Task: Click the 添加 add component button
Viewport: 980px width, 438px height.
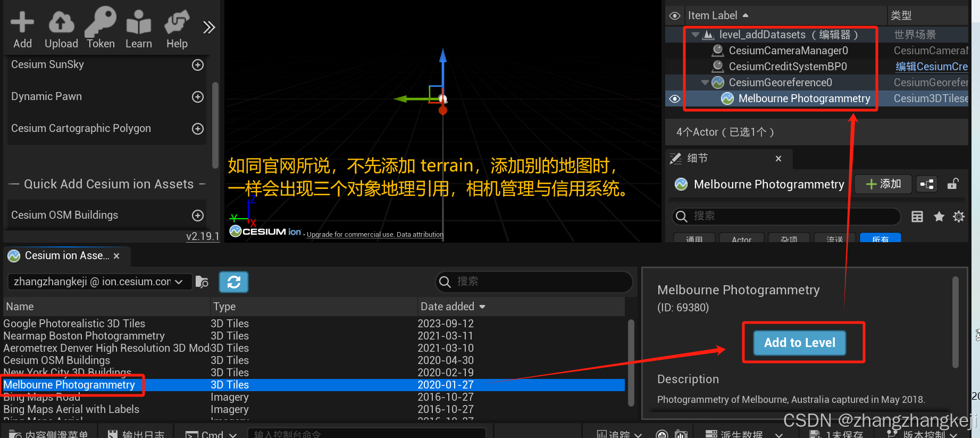Action: tap(883, 184)
